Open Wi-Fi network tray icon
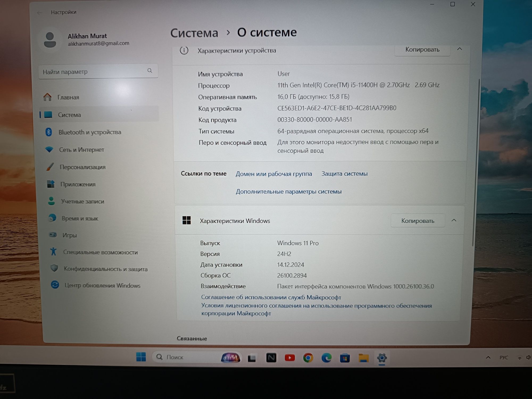Viewport: 532px width, 399px height. coord(519,358)
